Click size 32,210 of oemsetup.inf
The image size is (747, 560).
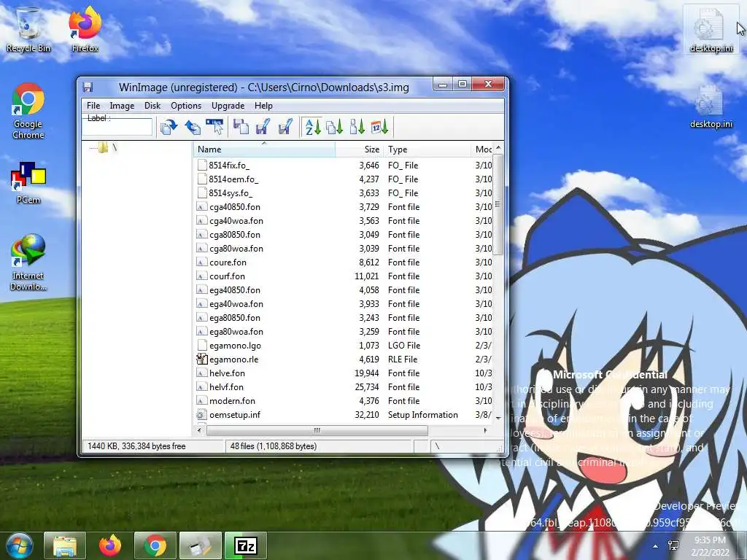coord(367,415)
